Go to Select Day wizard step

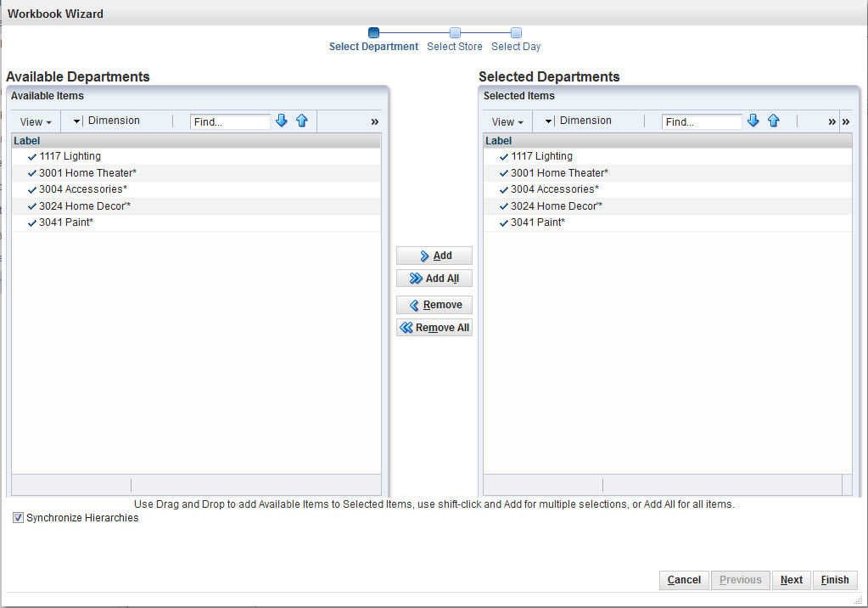pyautogui.click(x=516, y=40)
